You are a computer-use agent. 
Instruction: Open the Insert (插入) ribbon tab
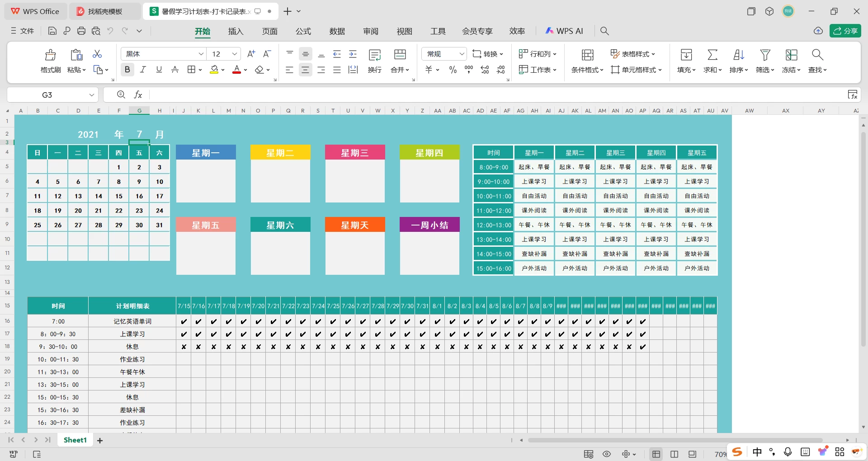coord(236,31)
